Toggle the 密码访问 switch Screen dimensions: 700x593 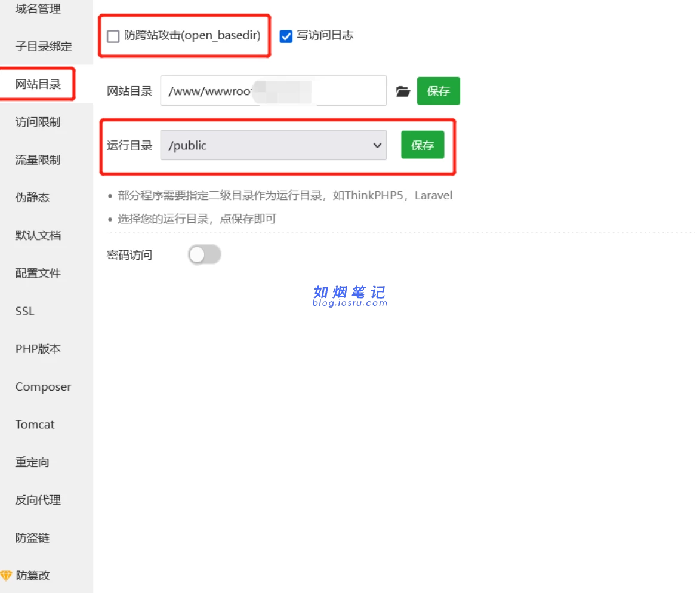205,255
